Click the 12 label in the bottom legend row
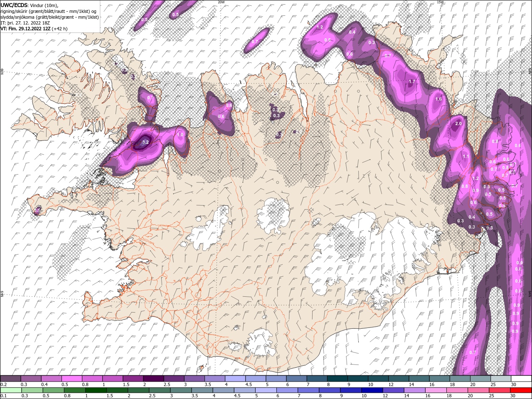The width and height of the screenshot is (532, 399). [385, 396]
